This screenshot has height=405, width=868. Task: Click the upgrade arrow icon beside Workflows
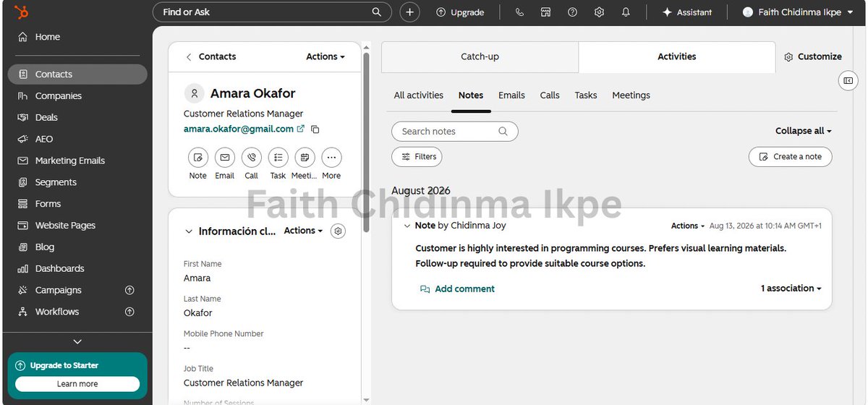[129, 312]
